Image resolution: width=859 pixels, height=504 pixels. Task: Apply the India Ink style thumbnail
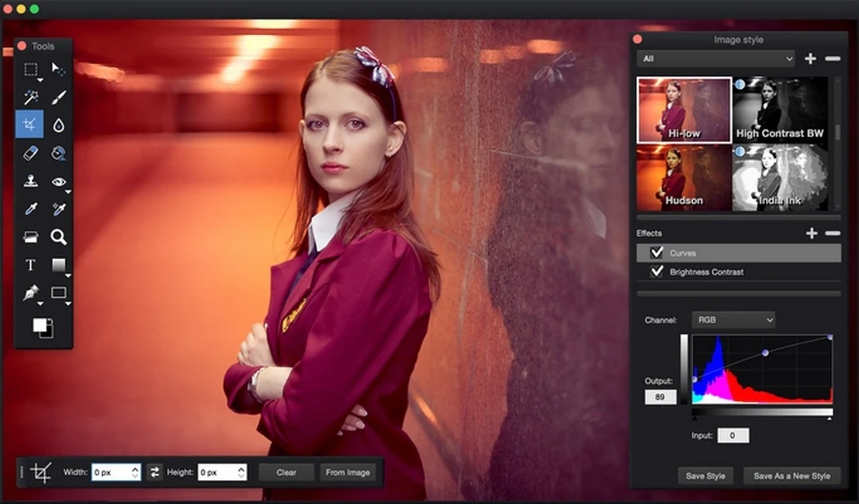pyautogui.click(x=780, y=178)
